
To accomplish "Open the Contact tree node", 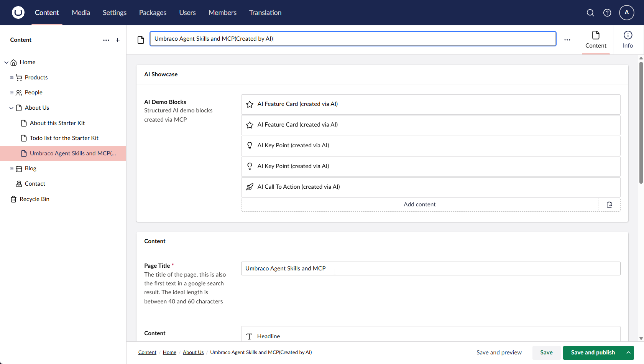I will pyautogui.click(x=35, y=184).
